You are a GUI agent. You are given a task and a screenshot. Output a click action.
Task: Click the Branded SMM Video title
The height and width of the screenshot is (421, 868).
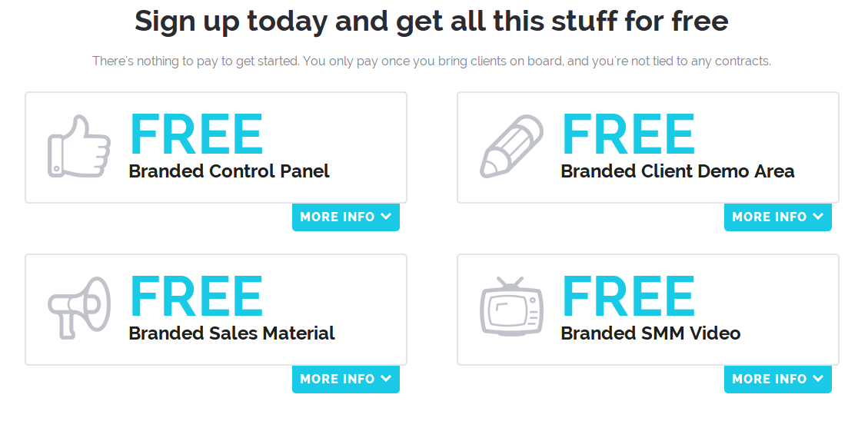pyautogui.click(x=650, y=333)
